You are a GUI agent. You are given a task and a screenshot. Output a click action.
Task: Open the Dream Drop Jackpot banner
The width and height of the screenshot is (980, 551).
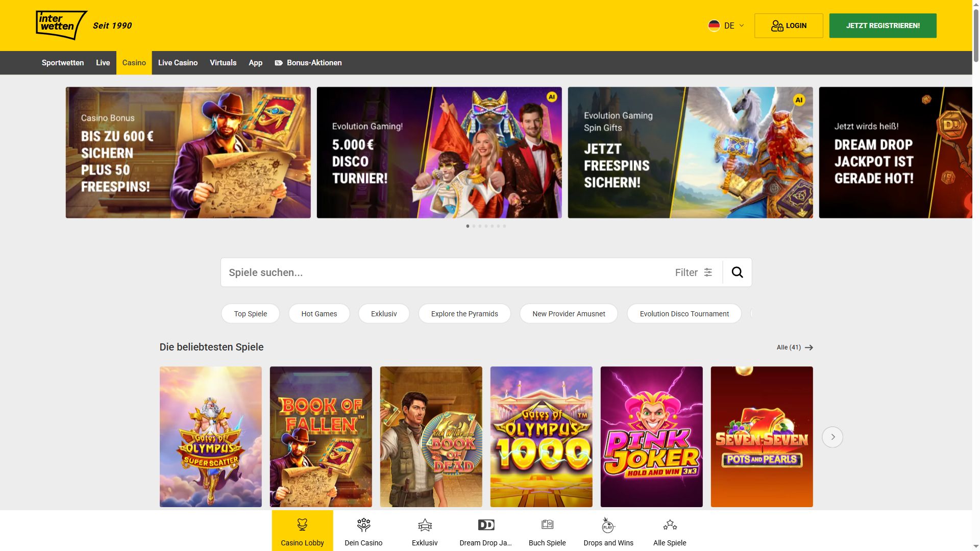[895, 153]
